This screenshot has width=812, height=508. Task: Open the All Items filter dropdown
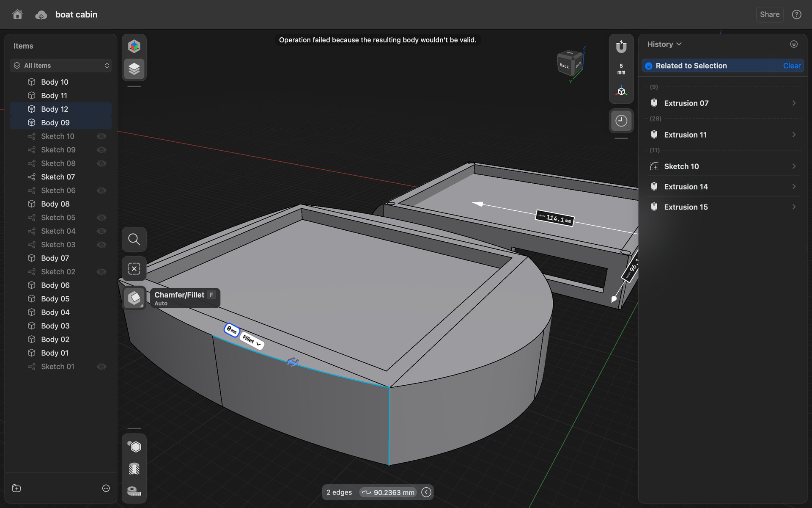point(61,66)
